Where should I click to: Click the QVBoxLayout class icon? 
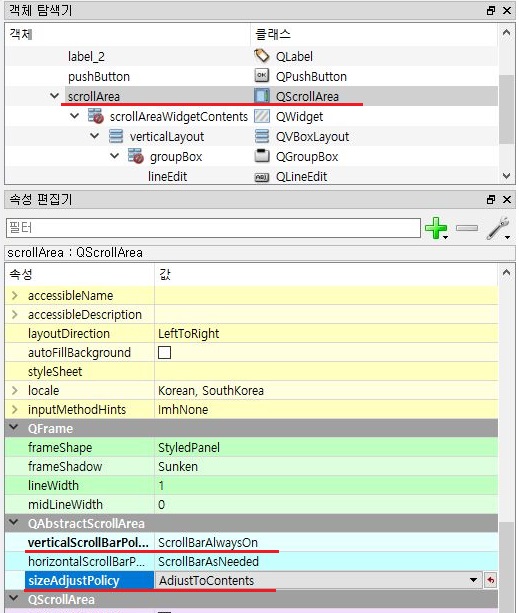coord(261,136)
